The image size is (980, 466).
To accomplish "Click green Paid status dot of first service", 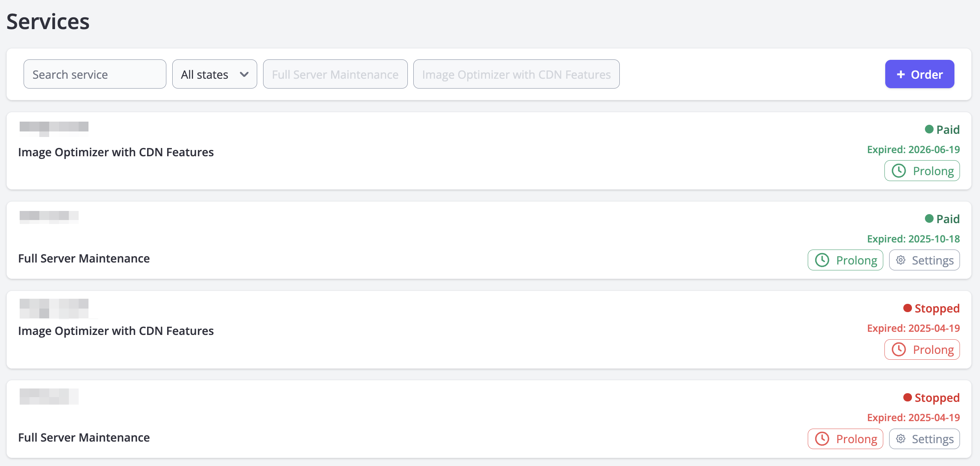I will [929, 129].
